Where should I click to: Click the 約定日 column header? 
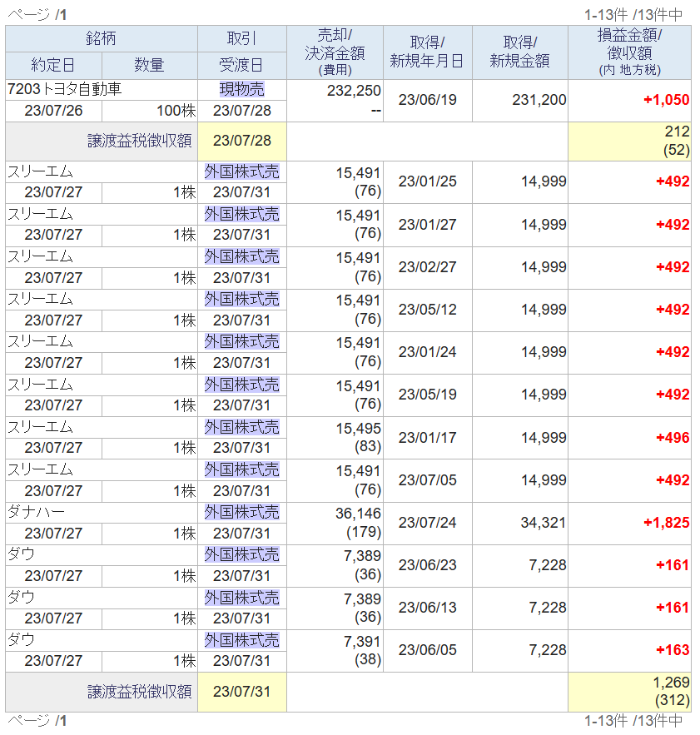(53, 65)
